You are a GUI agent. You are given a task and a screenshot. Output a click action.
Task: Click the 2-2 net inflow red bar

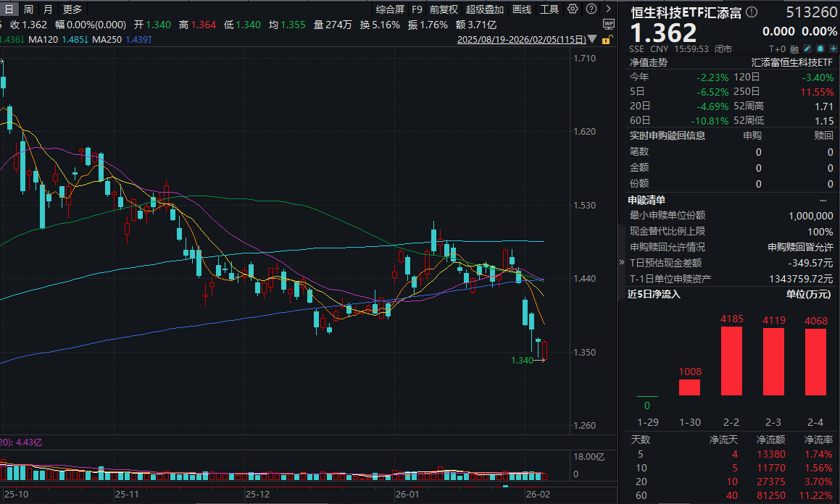point(731,361)
